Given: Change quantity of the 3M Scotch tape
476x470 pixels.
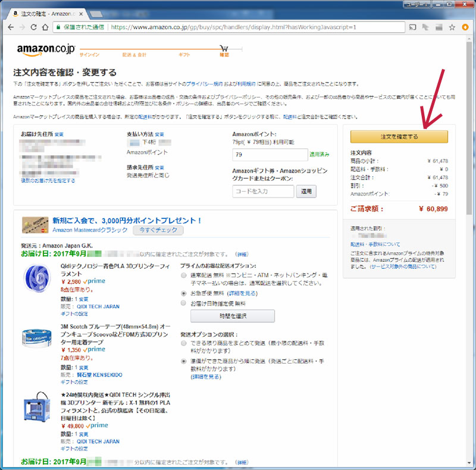Looking at the screenshot, I should (83, 368).
